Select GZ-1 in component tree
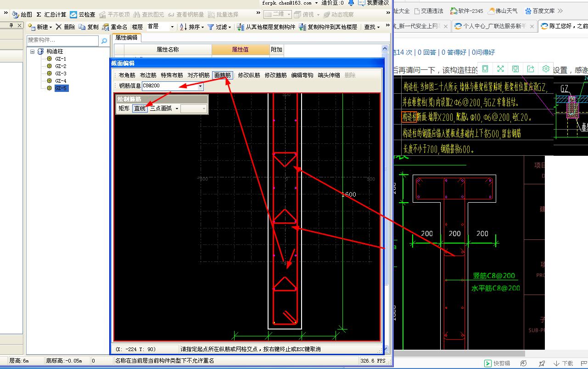Screen dimensions: 588x369 click(61, 59)
